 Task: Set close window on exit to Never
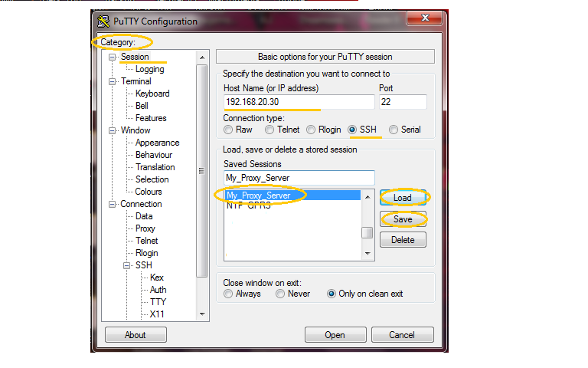pos(280,294)
